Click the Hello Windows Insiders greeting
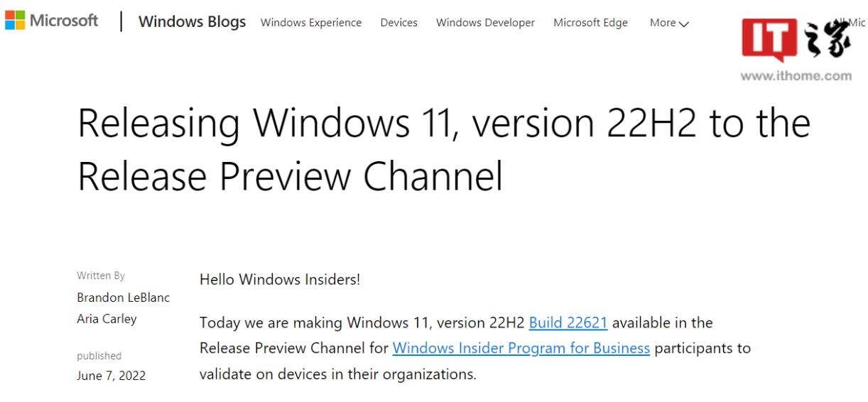 tap(280, 280)
